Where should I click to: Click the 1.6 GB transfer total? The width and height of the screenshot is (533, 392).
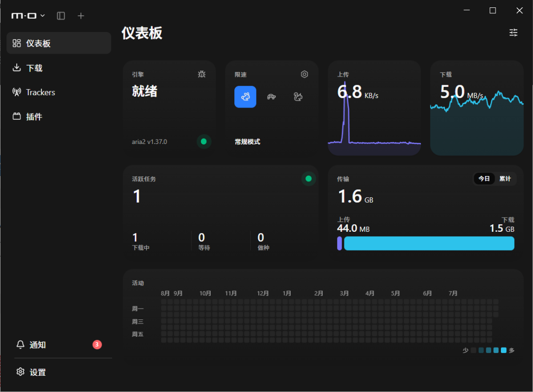click(x=355, y=196)
